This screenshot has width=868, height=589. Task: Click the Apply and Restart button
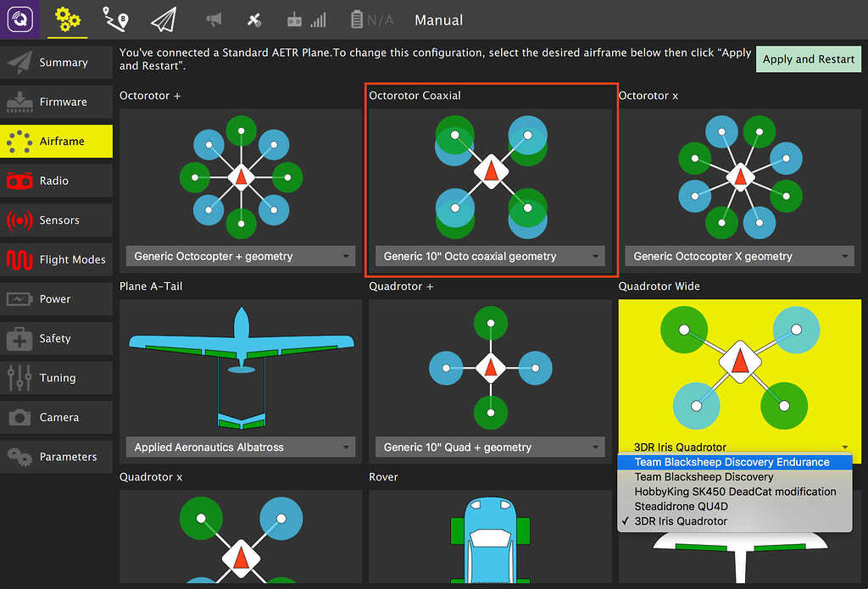coord(808,59)
